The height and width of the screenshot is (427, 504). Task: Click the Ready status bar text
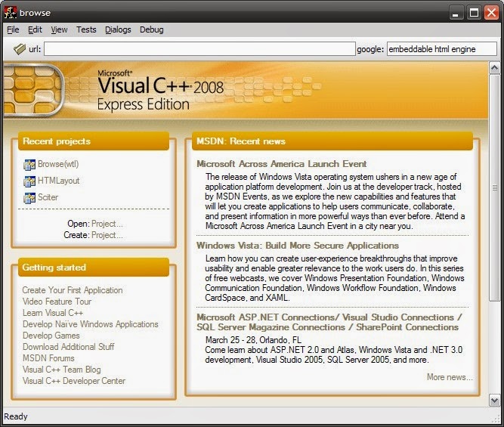point(16,416)
